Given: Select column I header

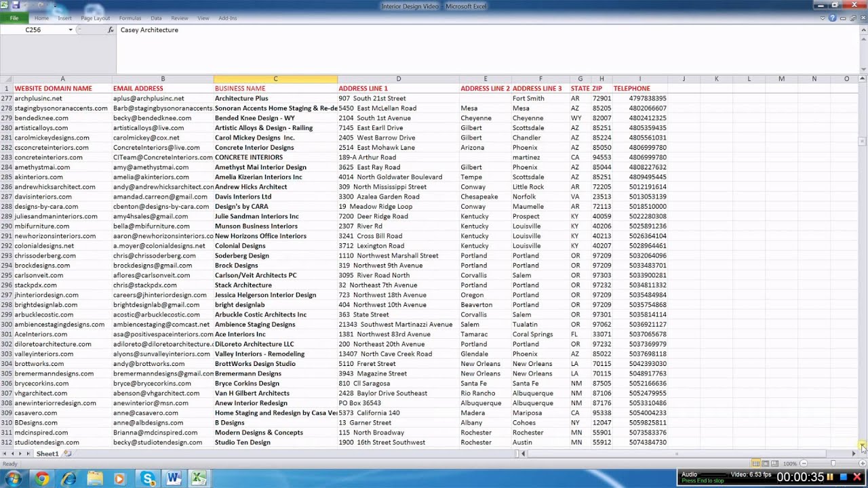Looking at the screenshot, I should click(x=639, y=79).
